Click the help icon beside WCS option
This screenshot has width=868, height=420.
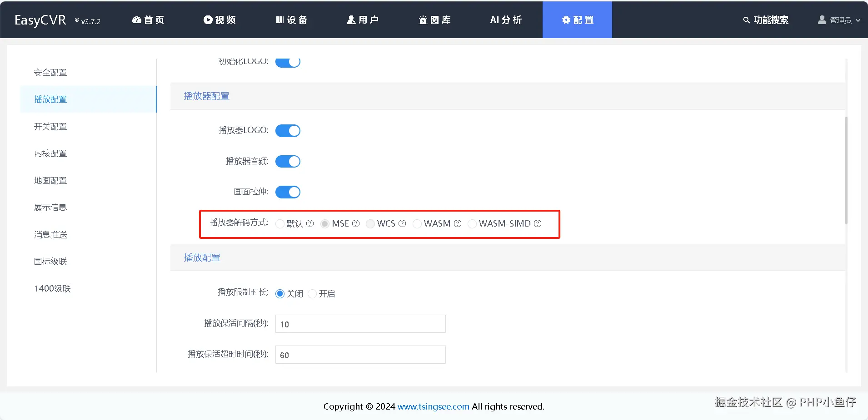click(402, 223)
